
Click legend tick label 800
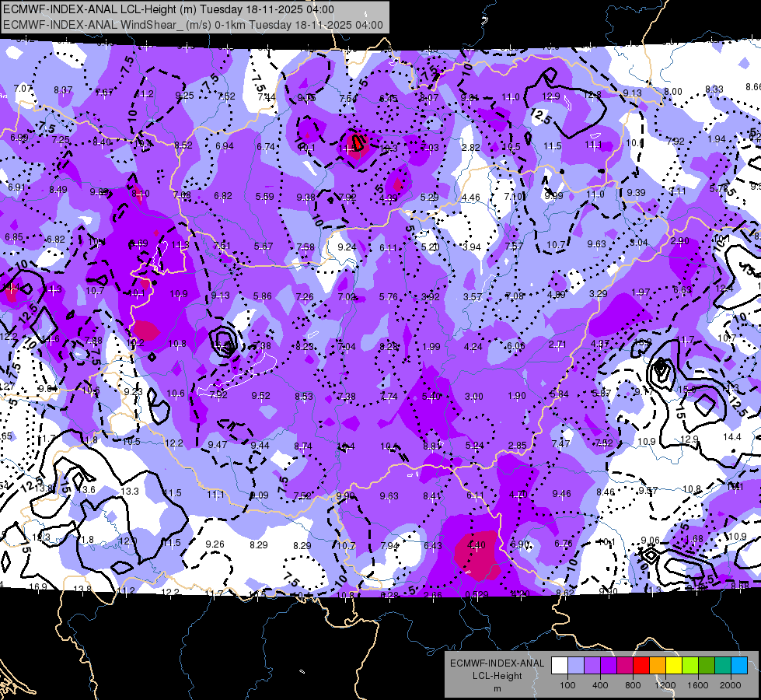click(633, 685)
